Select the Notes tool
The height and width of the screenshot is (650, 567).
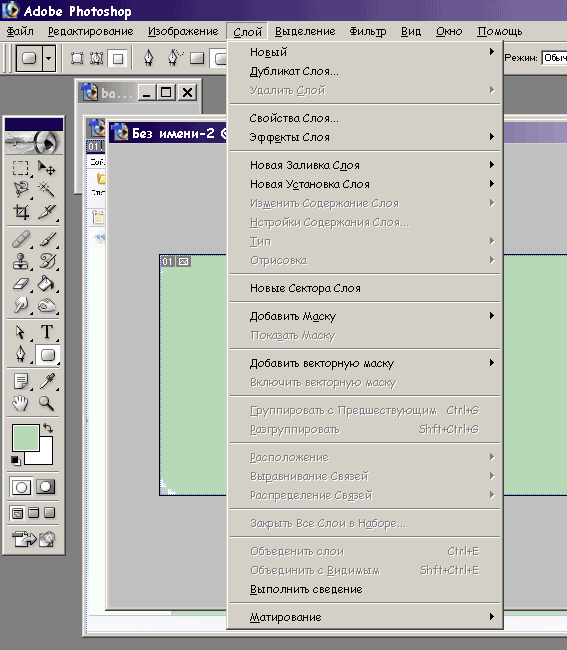pos(20,381)
